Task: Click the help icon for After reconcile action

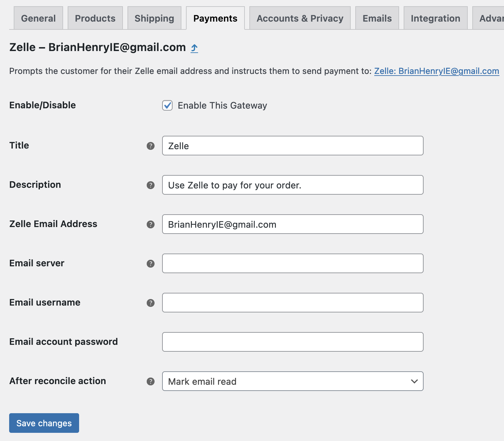Action: 150,381
